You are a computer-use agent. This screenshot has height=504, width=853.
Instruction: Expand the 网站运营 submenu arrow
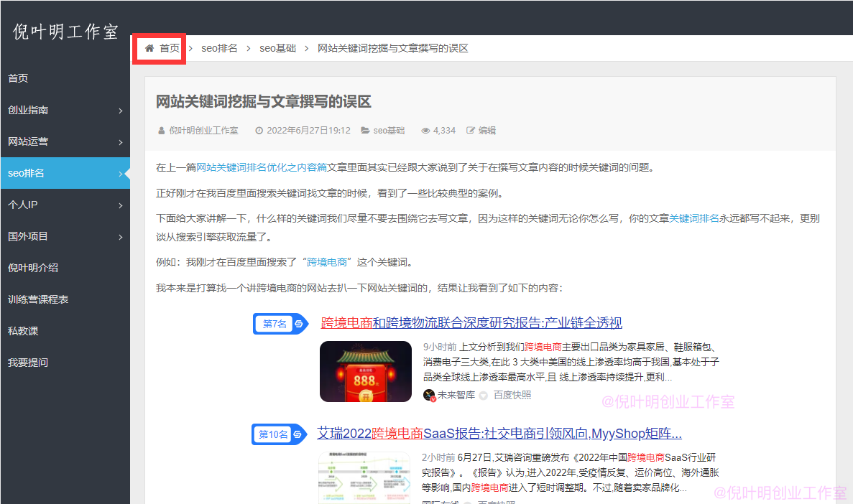[x=121, y=142]
